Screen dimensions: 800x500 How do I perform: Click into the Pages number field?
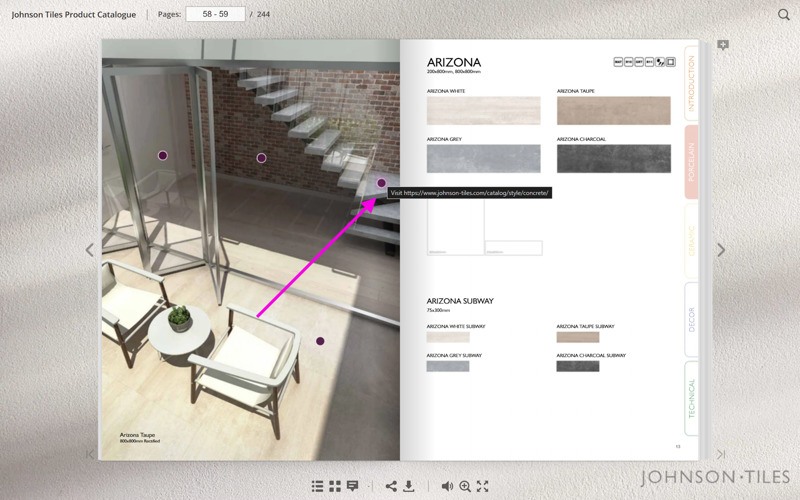(x=215, y=14)
